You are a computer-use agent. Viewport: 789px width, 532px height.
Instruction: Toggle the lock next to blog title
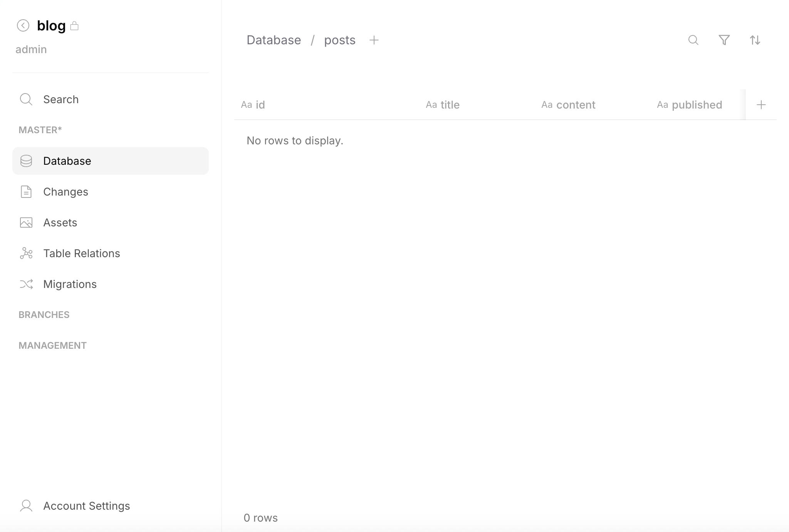75,25
